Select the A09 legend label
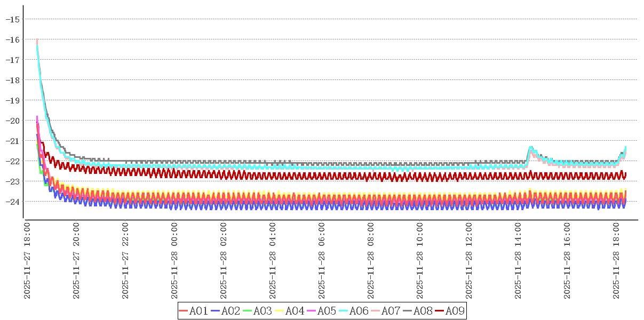The image size is (644, 320). pos(455,311)
